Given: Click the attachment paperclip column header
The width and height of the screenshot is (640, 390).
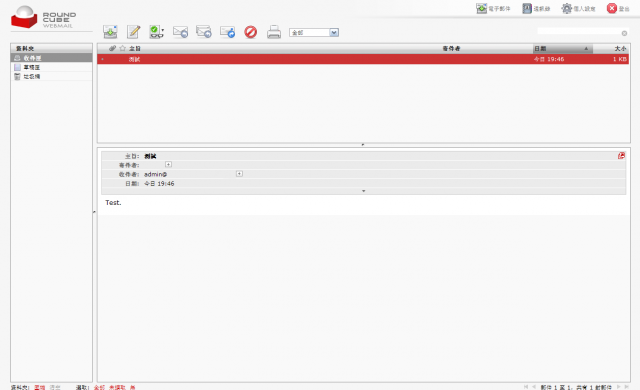Looking at the screenshot, I should coord(112,48).
